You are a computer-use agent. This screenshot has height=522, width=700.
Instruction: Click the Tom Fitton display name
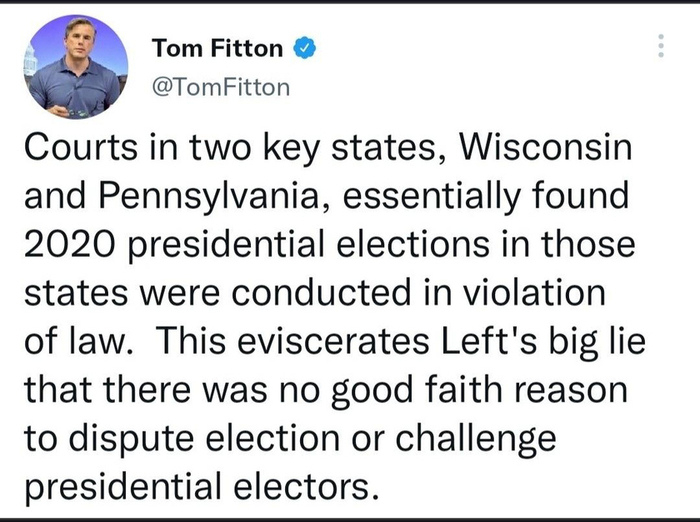(x=217, y=49)
